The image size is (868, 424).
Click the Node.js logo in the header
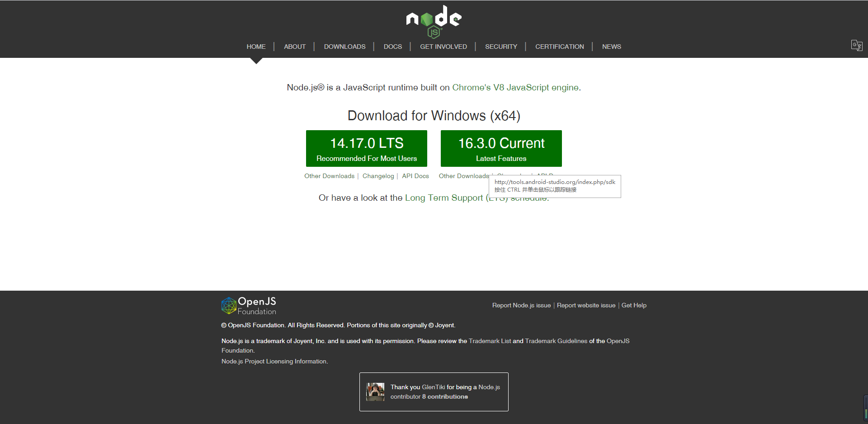pos(434,22)
